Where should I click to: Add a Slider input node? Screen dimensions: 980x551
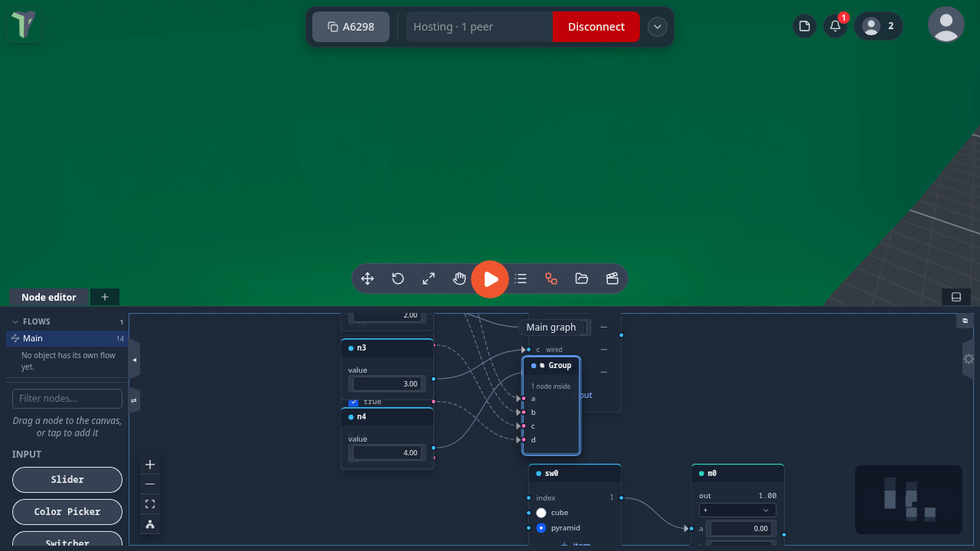(67, 480)
